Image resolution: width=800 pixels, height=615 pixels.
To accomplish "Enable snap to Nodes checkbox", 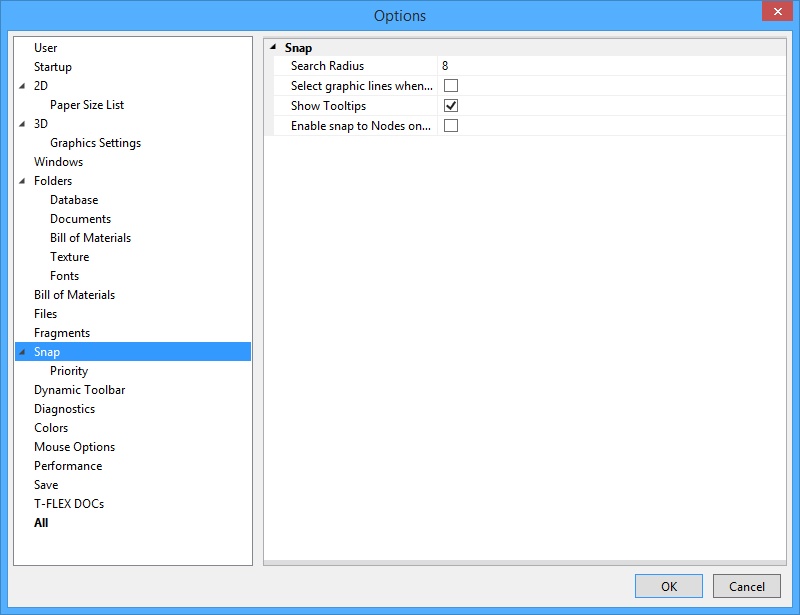I will coord(450,124).
